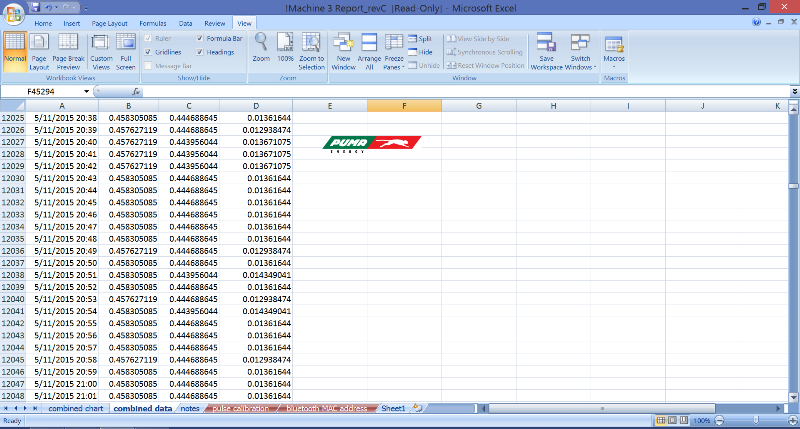Zoom in with plus button
Screen dimensions: 800x429
793,420
